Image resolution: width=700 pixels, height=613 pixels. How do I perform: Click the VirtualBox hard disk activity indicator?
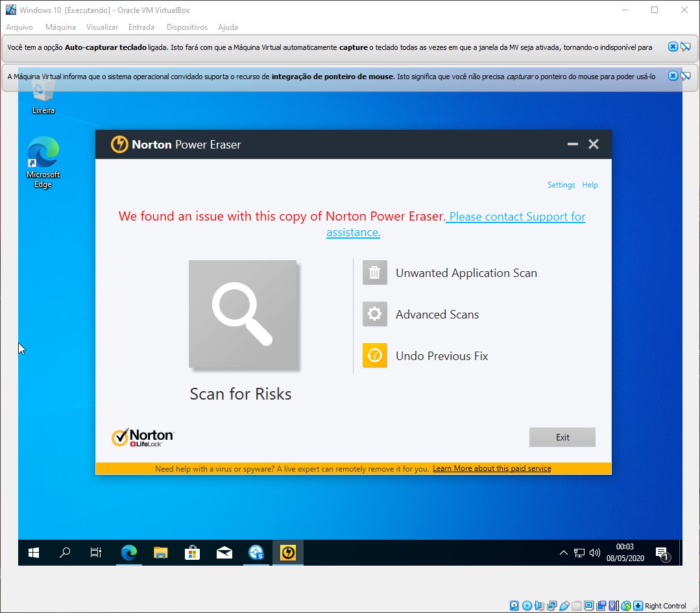(514, 605)
